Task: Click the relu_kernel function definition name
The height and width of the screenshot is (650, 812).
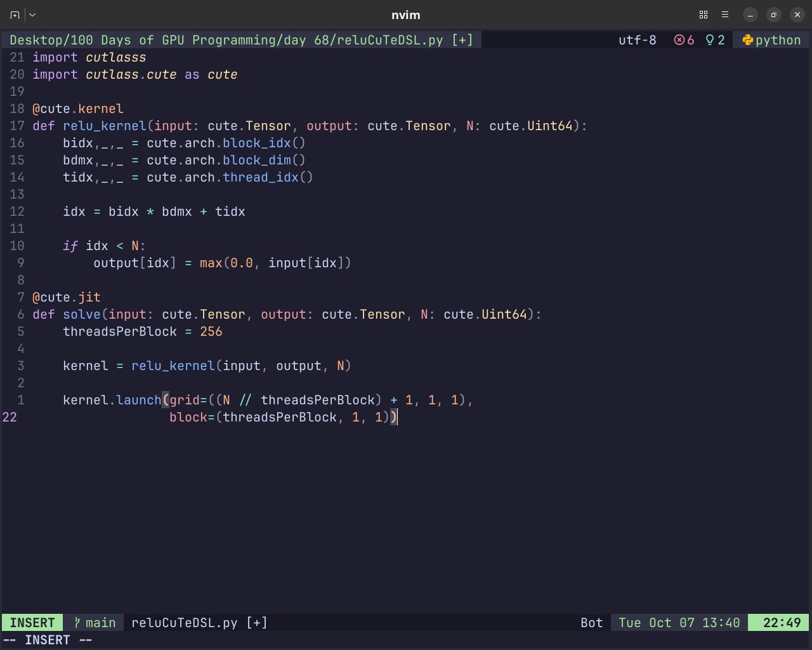Action: 105,126
